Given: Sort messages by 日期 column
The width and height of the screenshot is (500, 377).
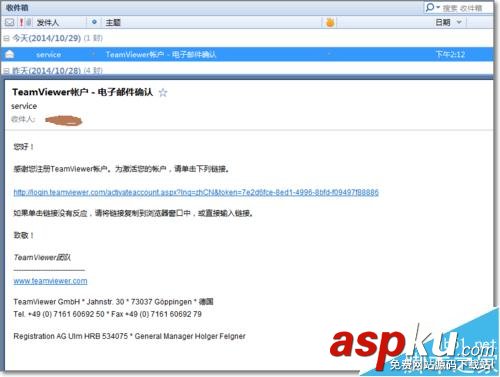Looking at the screenshot, I should tap(443, 22).
